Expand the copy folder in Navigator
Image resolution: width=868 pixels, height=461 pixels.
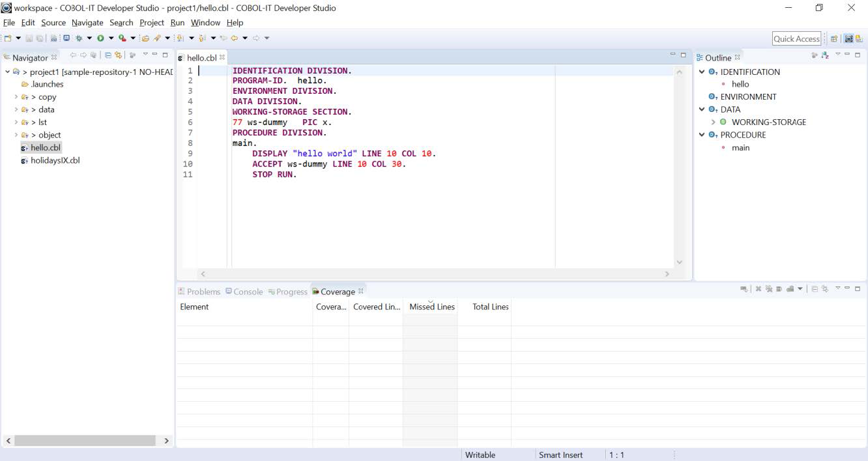coord(16,97)
